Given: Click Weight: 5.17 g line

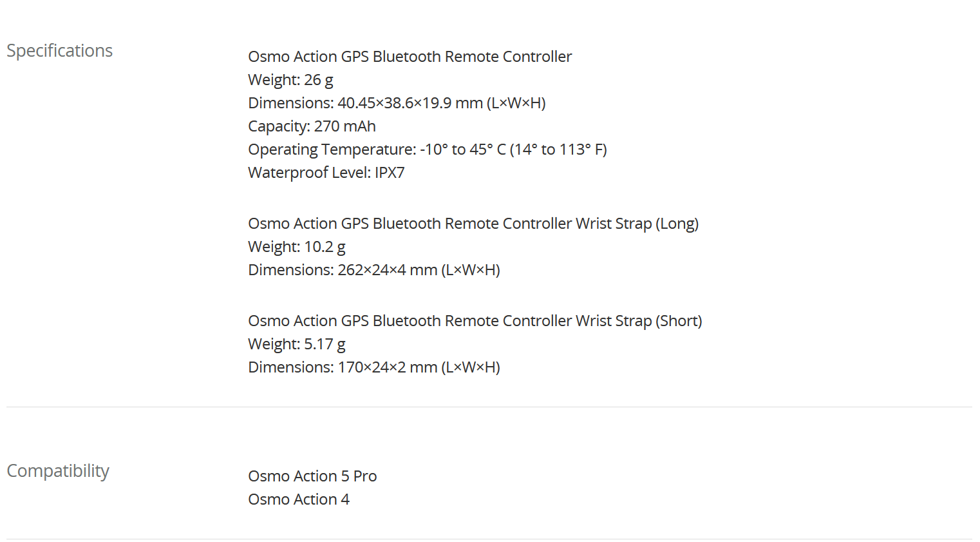Looking at the screenshot, I should pyautogui.click(x=297, y=345).
